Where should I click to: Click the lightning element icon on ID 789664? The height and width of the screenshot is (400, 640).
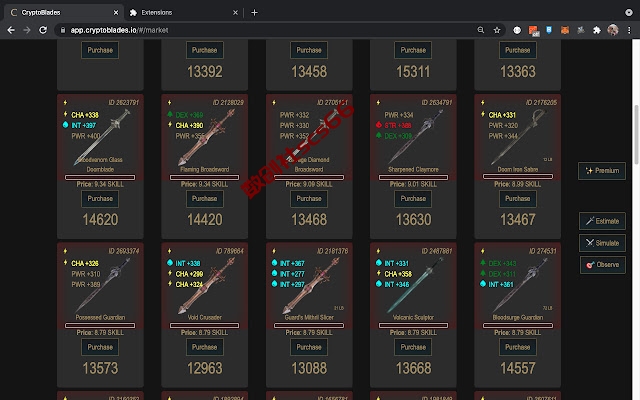pyautogui.click(x=169, y=251)
